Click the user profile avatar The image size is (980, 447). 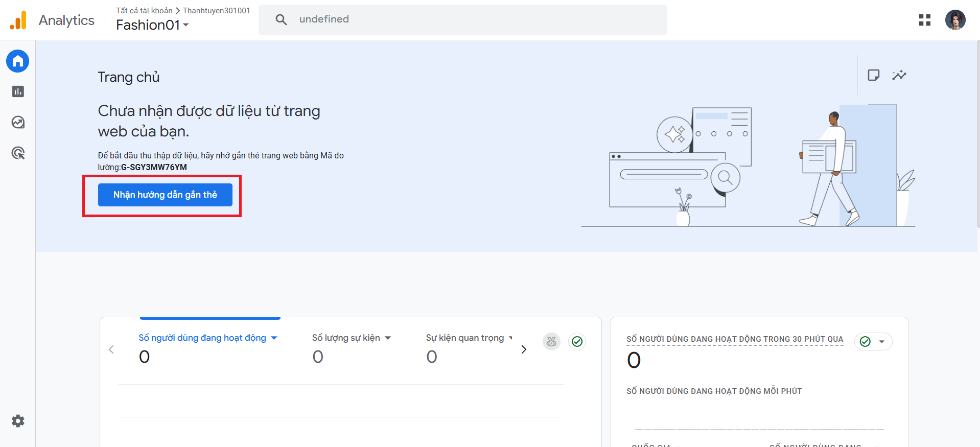[x=954, y=20]
